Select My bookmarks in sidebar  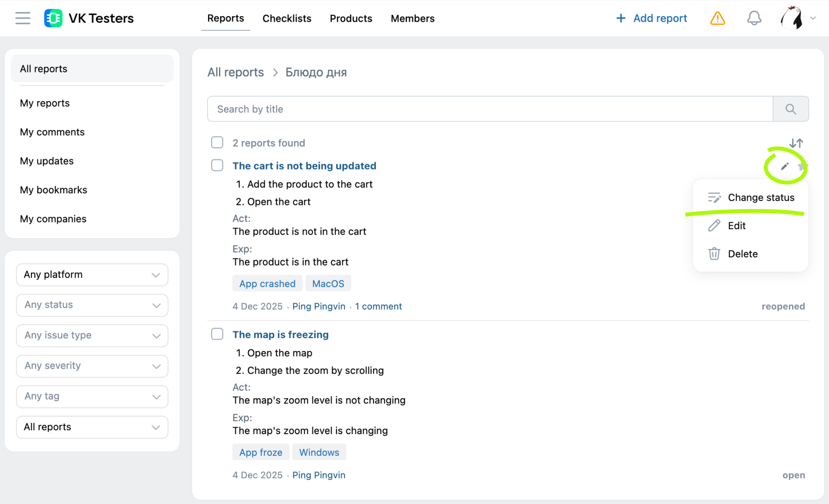54,190
